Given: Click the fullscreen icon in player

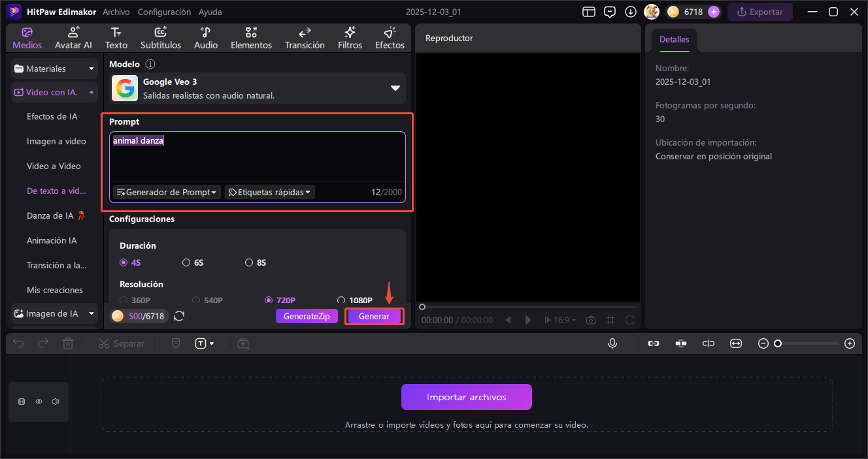Looking at the screenshot, I should click(630, 320).
